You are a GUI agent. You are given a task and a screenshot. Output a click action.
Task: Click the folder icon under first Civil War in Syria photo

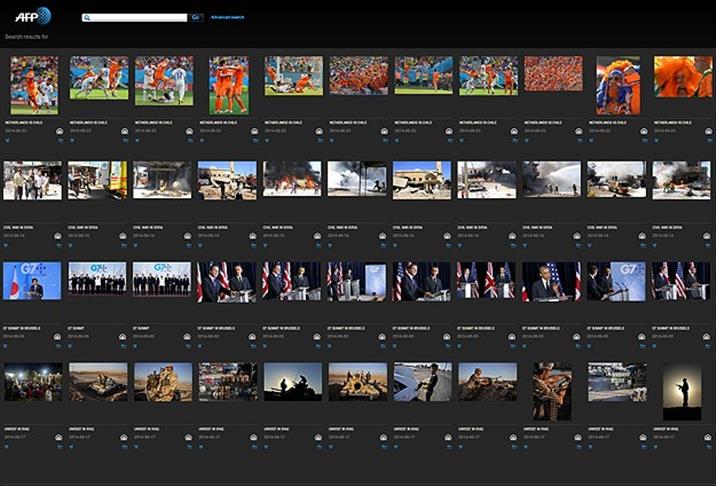[x=60, y=245]
